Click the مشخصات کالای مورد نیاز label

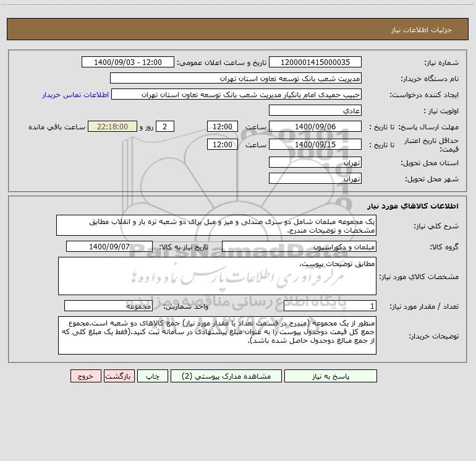(419, 277)
